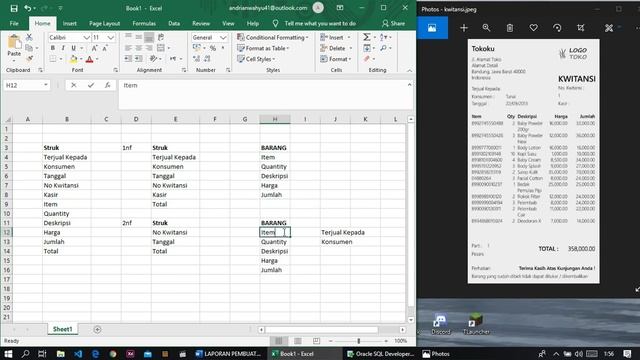Click the Sort & Filter icon
640x360 pixels.
(x=383, y=37)
